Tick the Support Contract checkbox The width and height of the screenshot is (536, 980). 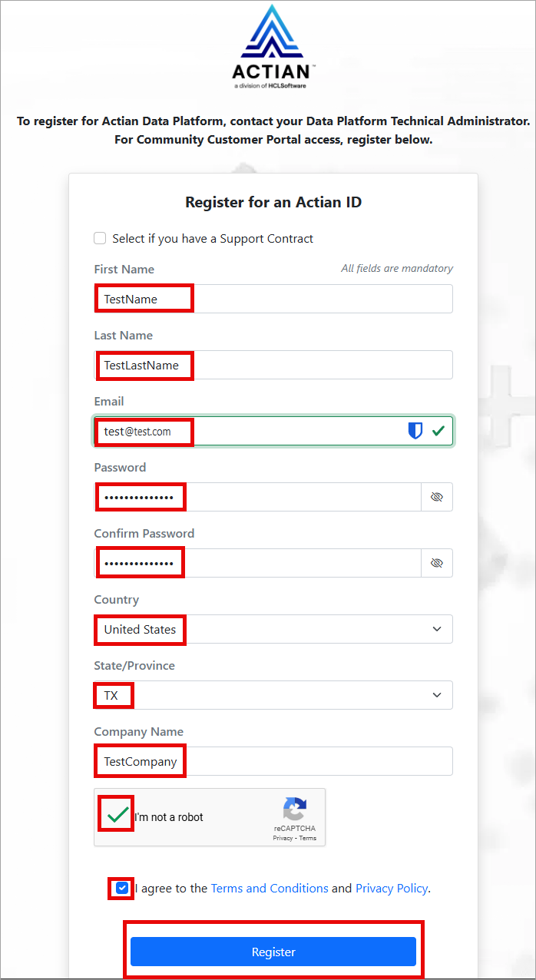(x=100, y=238)
